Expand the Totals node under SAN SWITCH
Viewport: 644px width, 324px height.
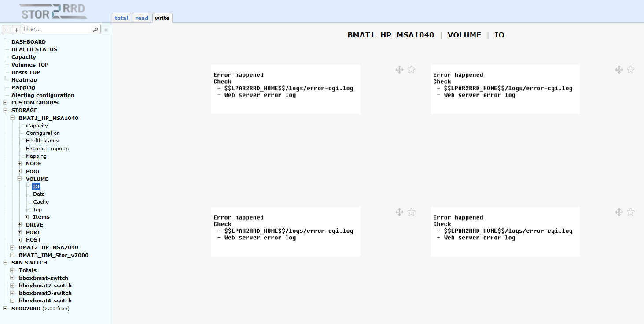[12, 270]
